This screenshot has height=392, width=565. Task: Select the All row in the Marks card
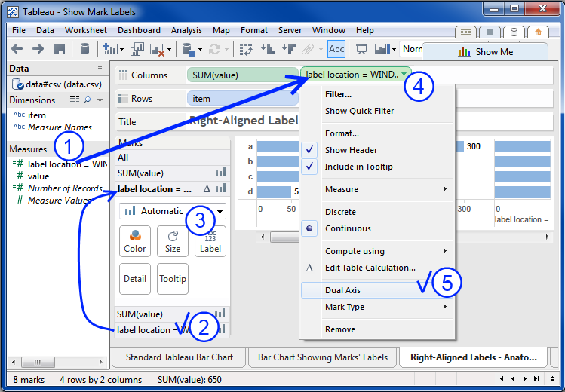coord(172,158)
